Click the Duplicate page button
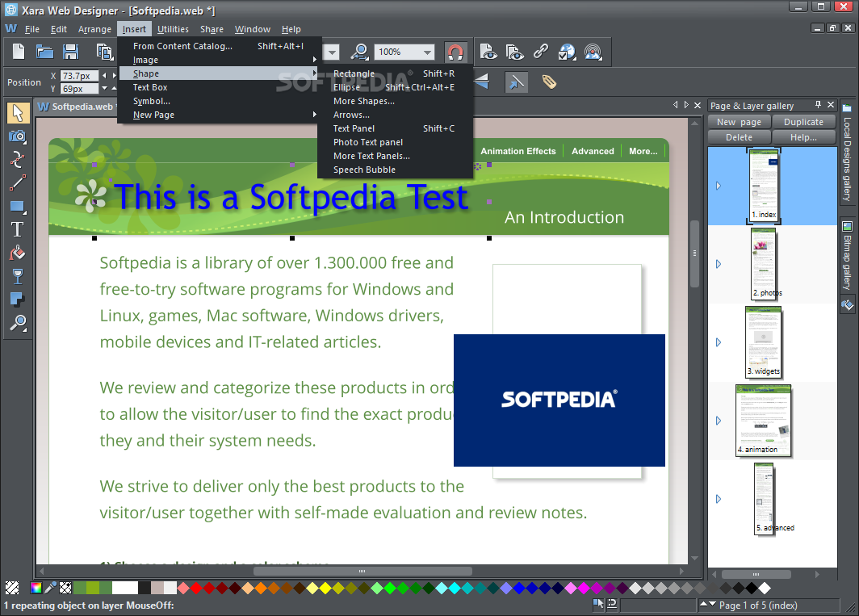Image resolution: width=859 pixels, height=616 pixels. pos(803,122)
